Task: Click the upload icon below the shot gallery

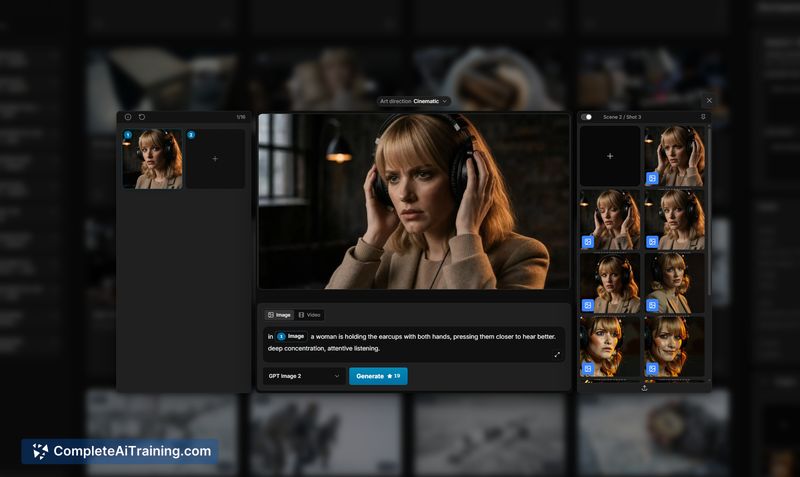Action: 644,388
